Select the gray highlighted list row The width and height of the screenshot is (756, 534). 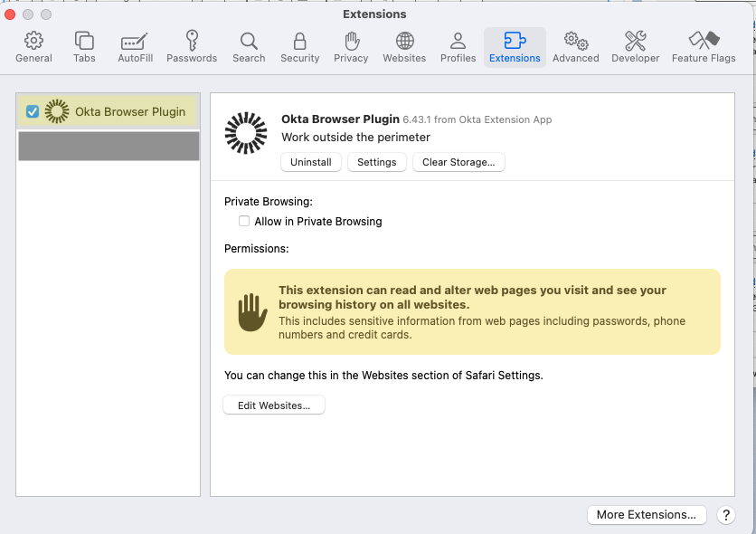[109, 146]
